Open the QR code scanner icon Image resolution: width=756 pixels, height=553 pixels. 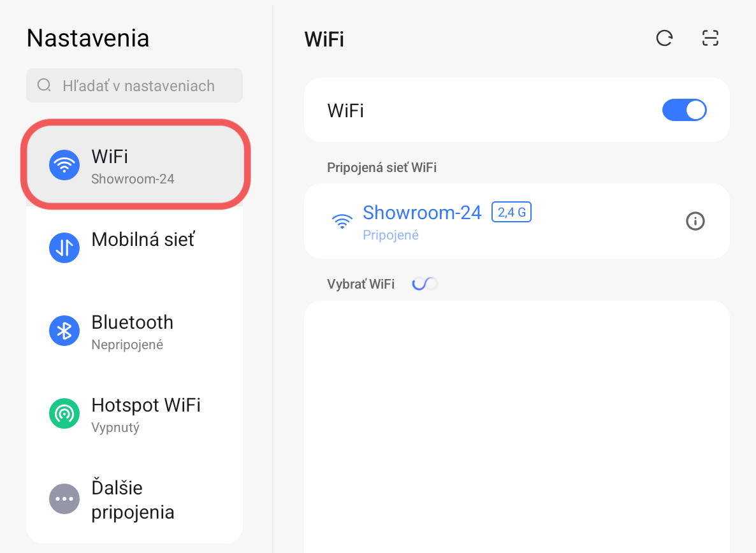pos(710,38)
